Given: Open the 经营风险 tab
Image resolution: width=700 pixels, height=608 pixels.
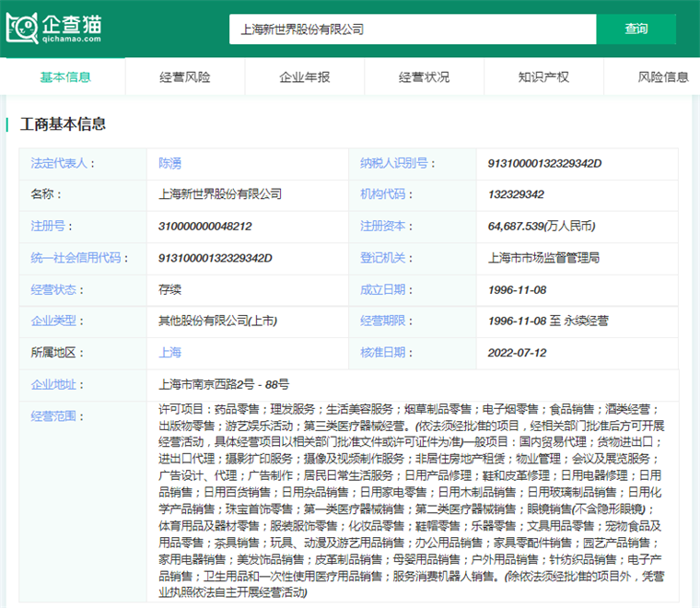Looking at the screenshot, I should click(185, 77).
